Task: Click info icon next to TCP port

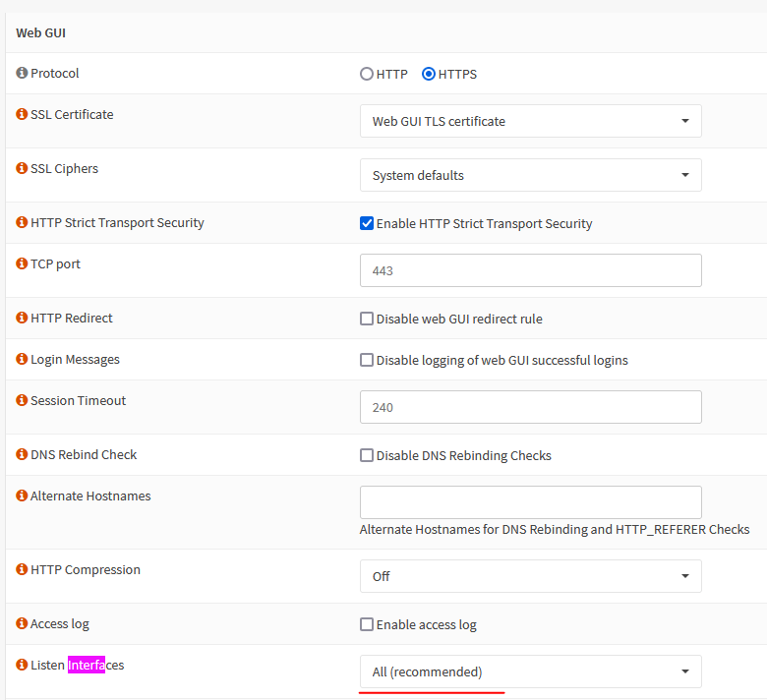Action: point(22,264)
